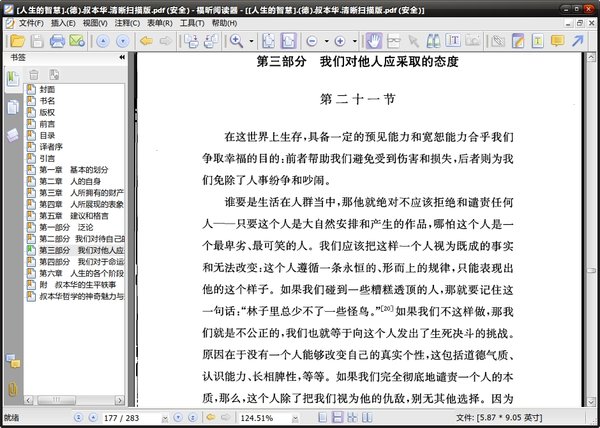Collapse the 书签 bookmarks panel
This screenshot has height=428, width=600.
tap(121, 58)
